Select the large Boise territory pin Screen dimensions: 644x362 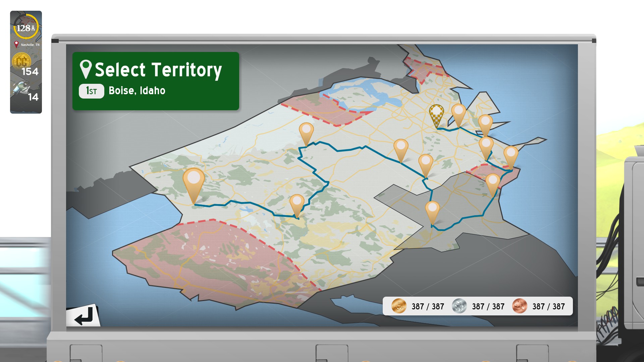click(x=194, y=179)
